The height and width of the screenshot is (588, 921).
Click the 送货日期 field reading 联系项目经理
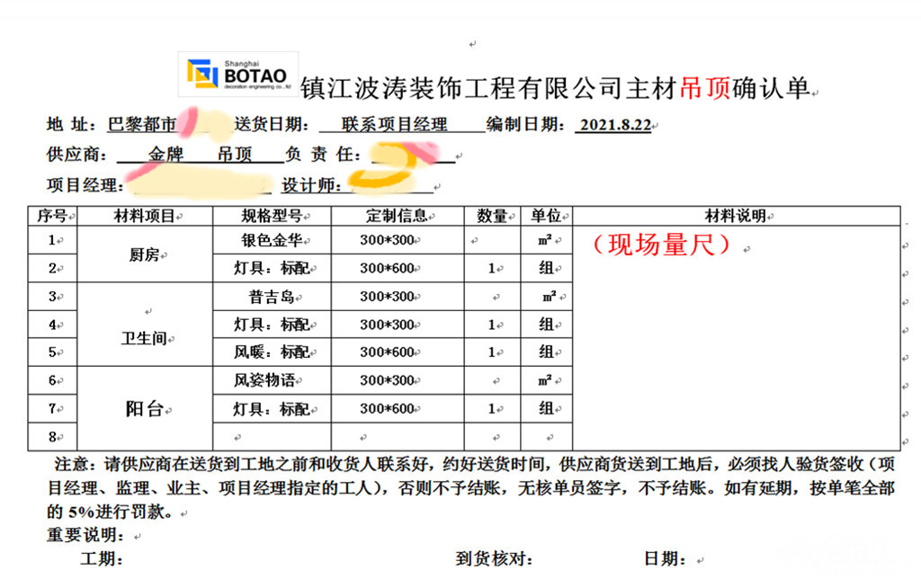click(x=395, y=125)
